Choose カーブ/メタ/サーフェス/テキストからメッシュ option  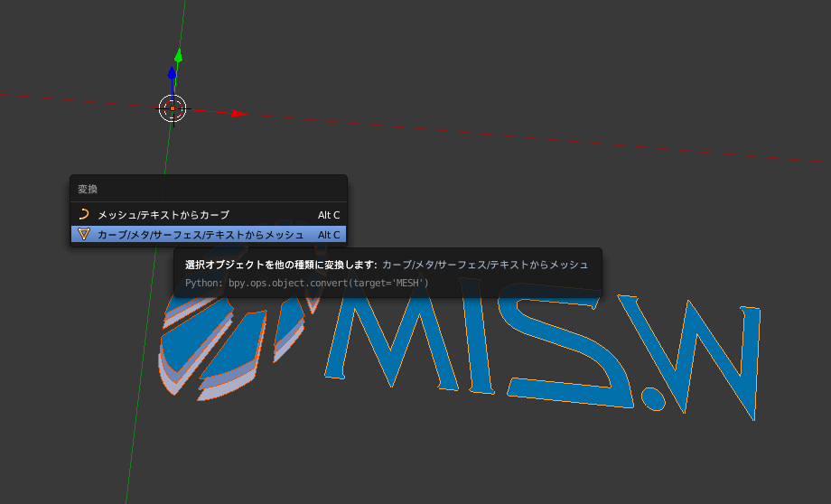coord(209,234)
